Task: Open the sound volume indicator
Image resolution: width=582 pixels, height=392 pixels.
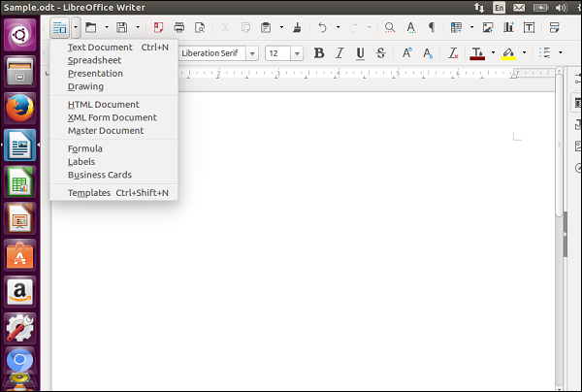Action: (562, 8)
